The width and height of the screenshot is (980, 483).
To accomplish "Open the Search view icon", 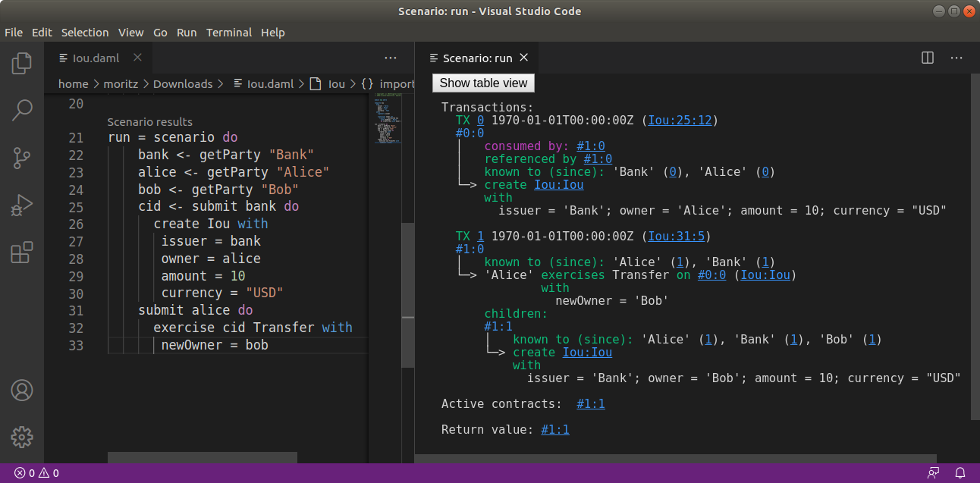I will (22, 111).
